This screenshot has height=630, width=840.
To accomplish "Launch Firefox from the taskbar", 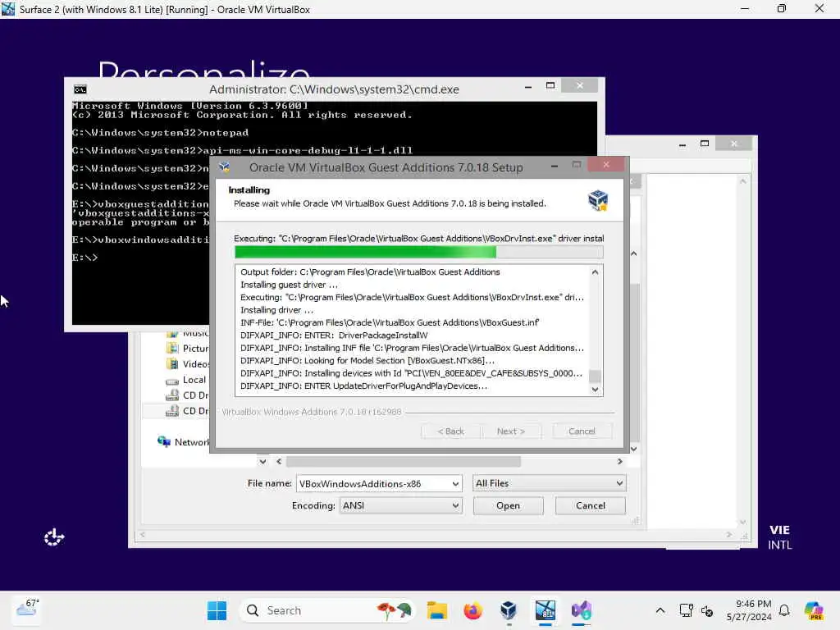I will tap(472, 610).
